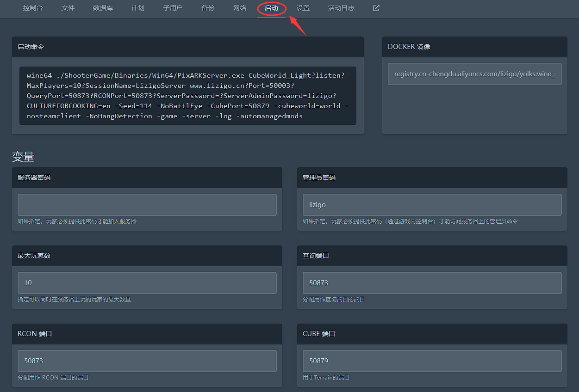Open the 计划 tab

coord(138,8)
